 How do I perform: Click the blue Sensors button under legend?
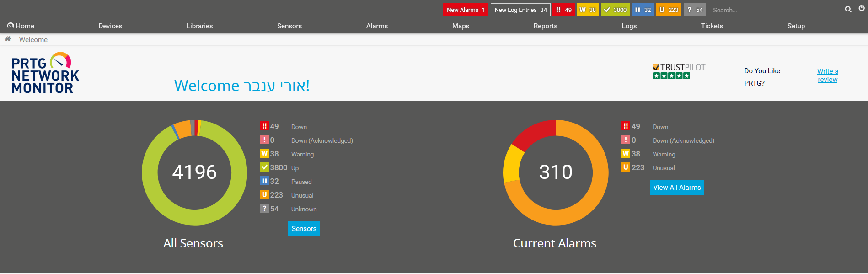coord(304,229)
